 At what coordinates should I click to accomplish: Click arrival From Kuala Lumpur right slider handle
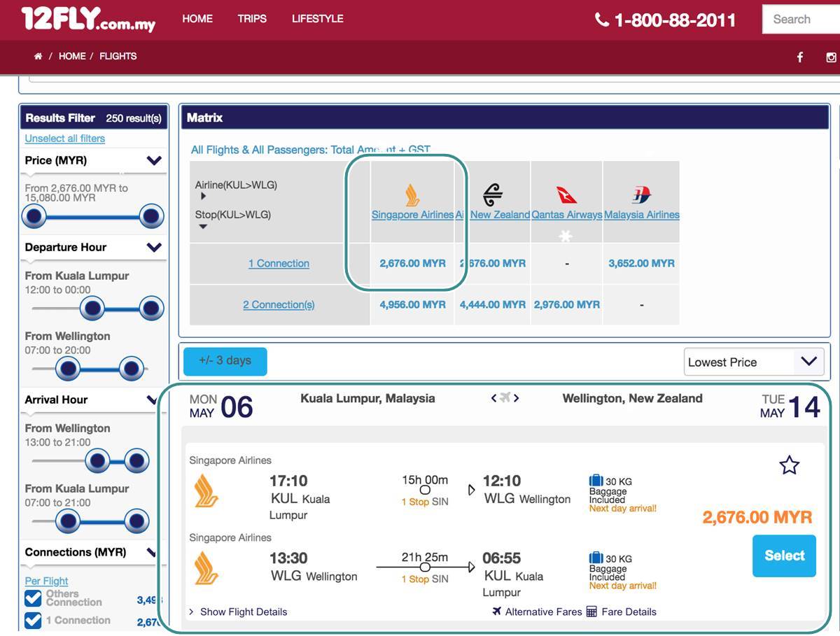pos(136,521)
